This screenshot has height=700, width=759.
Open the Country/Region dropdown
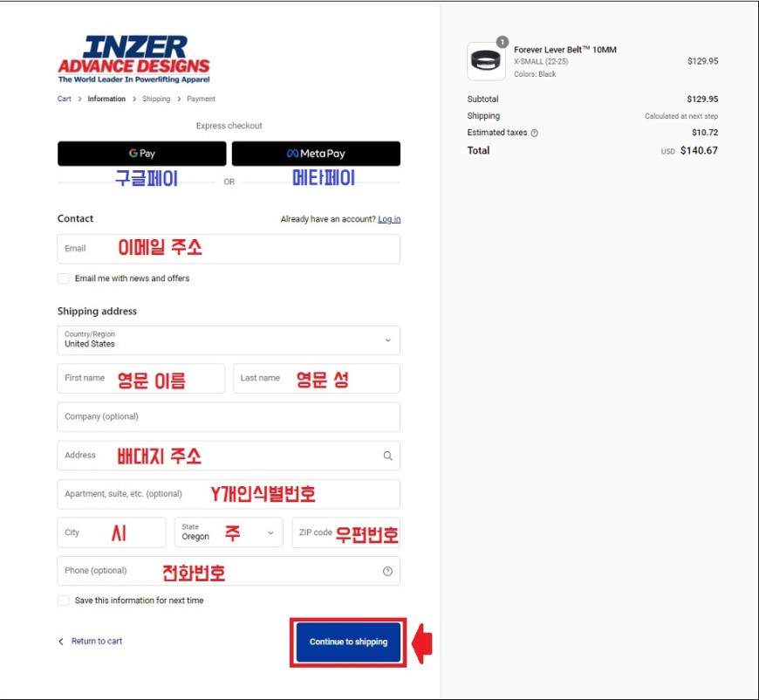pyautogui.click(x=229, y=340)
